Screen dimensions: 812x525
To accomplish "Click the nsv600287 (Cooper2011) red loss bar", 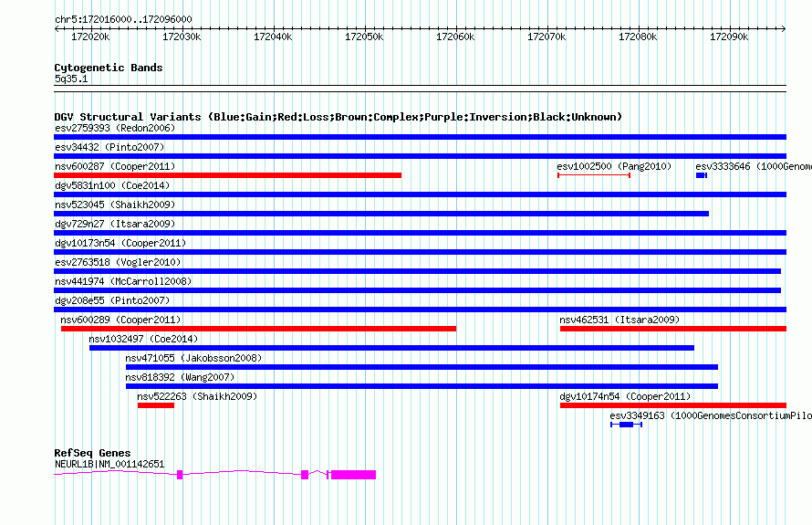I will (227, 175).
